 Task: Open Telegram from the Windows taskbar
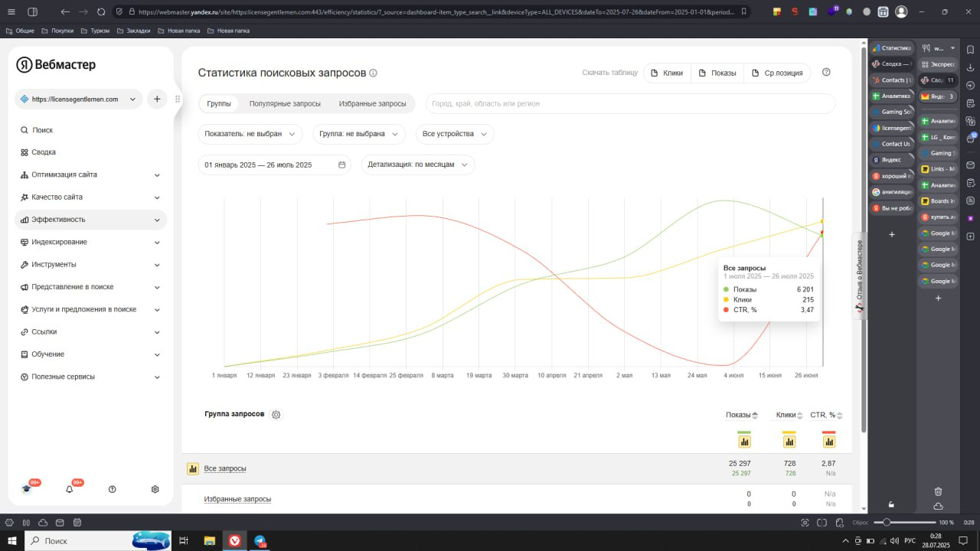tap(260, 540)
